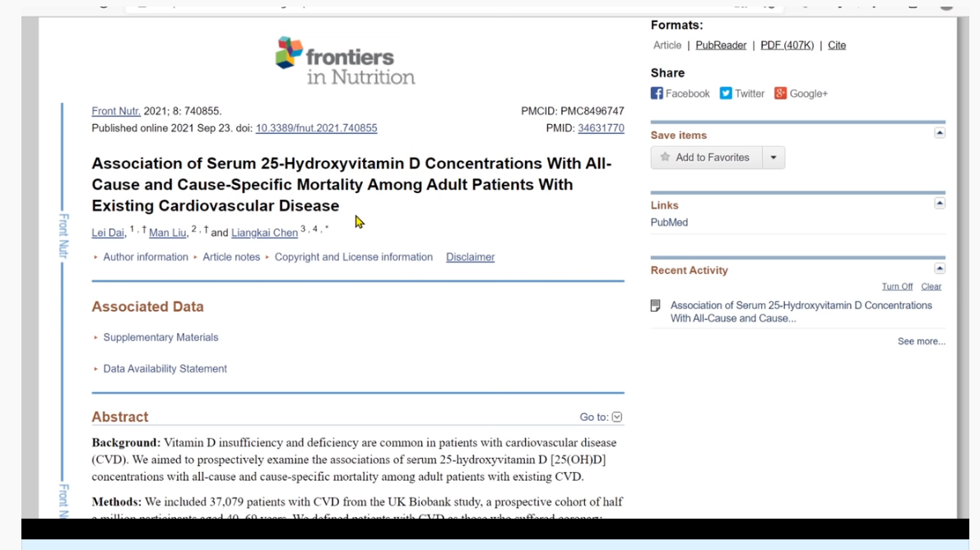
Task: Collapse the Recent Activity panel
Action: pos(940,269)
